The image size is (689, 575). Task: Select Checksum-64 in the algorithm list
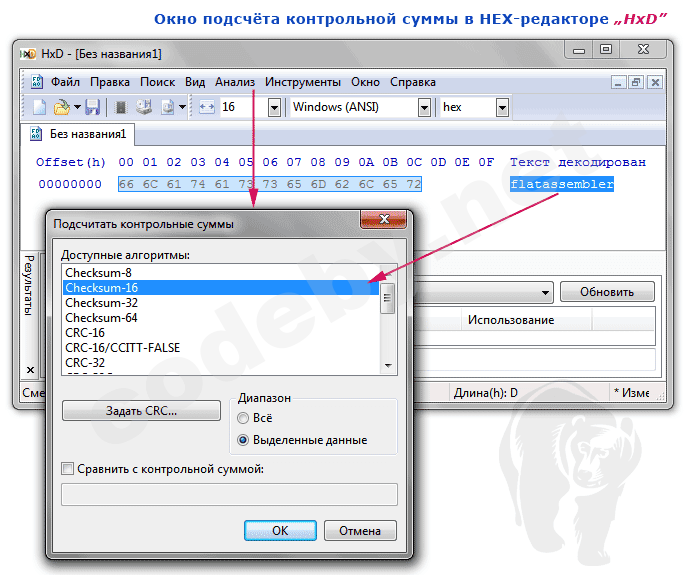point(221,318)
